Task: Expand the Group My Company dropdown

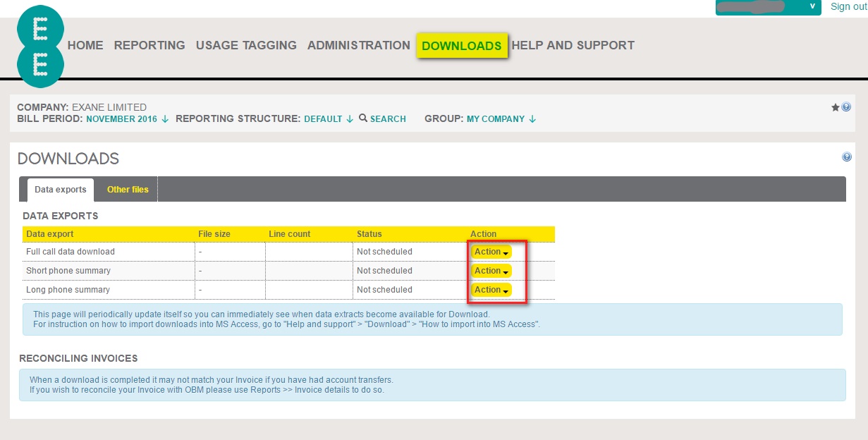Action: [x=501, y=119]
